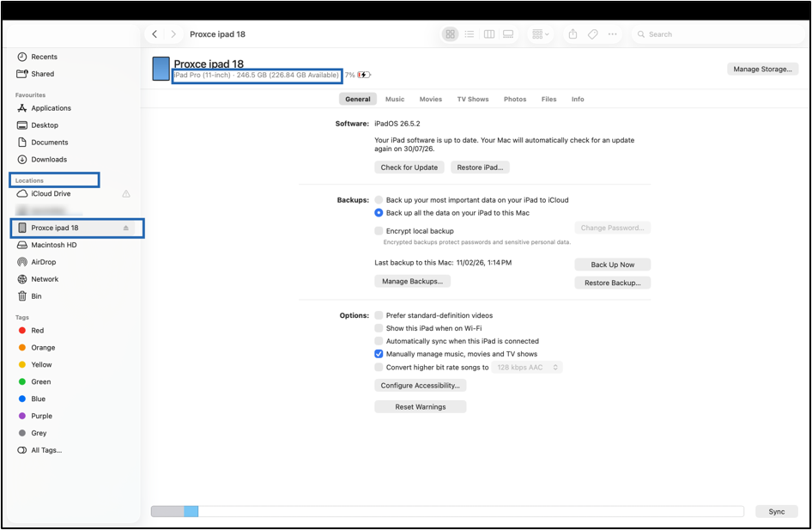Click Reset Warnings button
The height and width of the screenshot is (530, 812).
click(x=420, y=407)
